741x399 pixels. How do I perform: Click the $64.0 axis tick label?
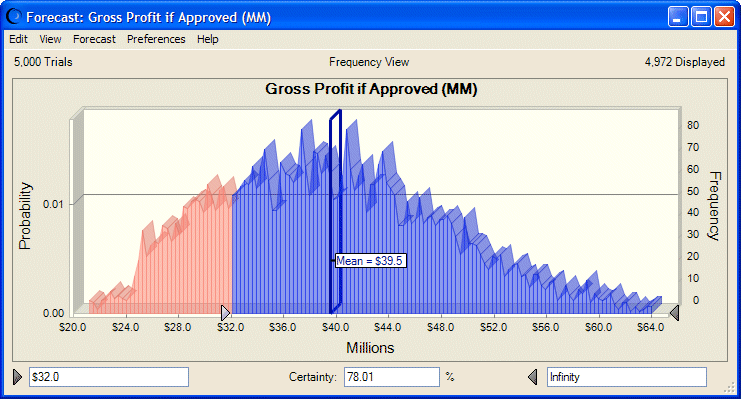click(x=651, y=327)
